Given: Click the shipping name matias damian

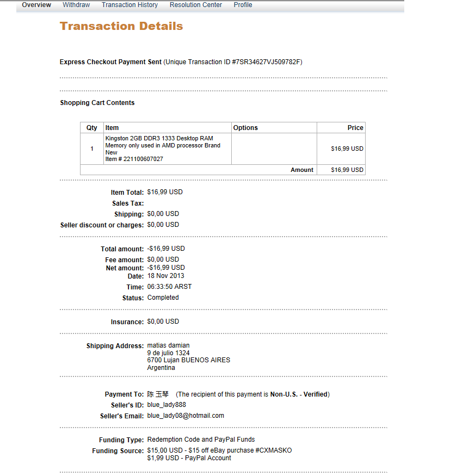Looking at the screenshot, I should click(168, 345).
